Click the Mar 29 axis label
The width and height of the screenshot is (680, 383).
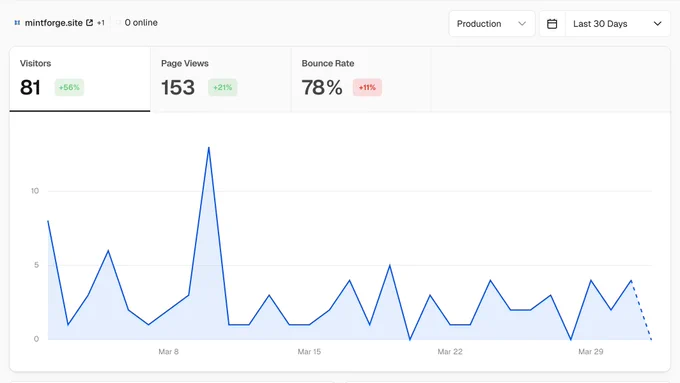[x=591, y=352]
